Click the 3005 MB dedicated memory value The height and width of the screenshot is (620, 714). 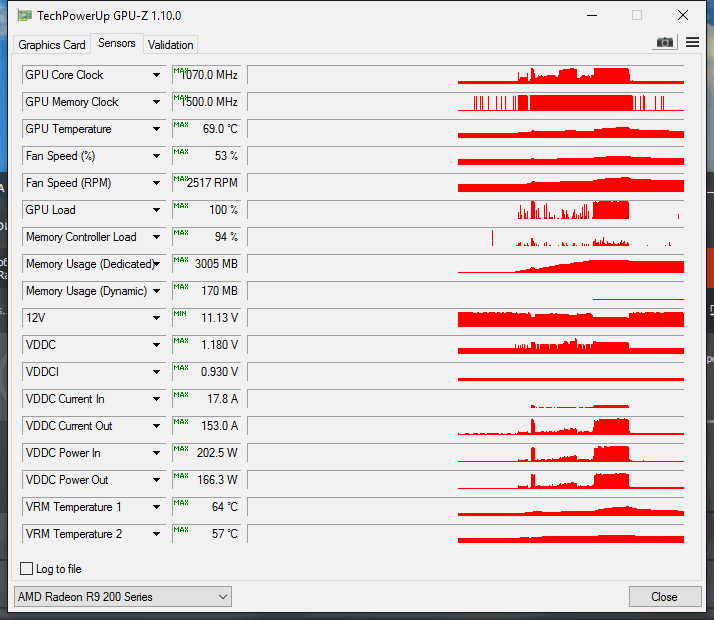coord(206,264)
